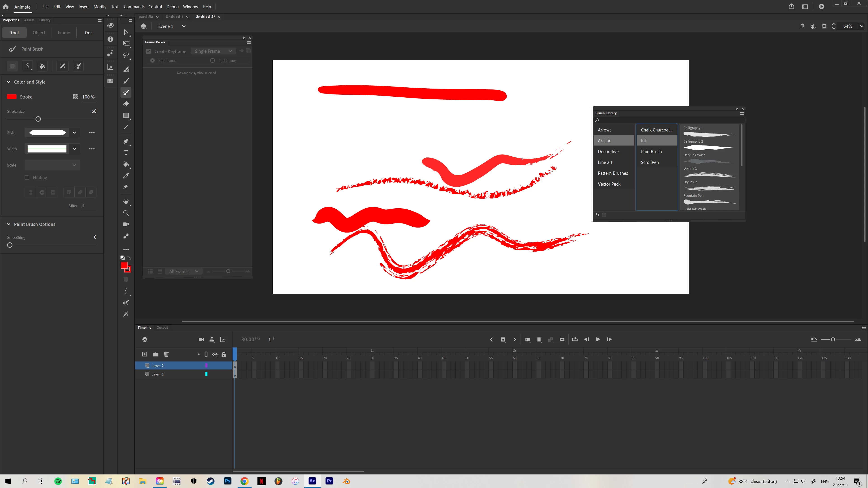Select the Last frame radio button
868x488 pixels.
coord(212,61)
